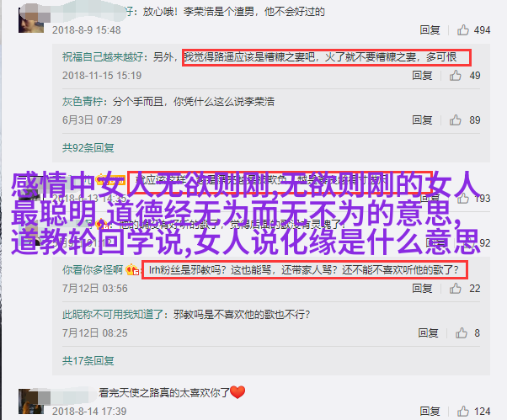Viewport: 507px width, 420px height.
Task: Like the 此昵称不可用我知道了 reply with 8 likes
Action: click(462, 332)
